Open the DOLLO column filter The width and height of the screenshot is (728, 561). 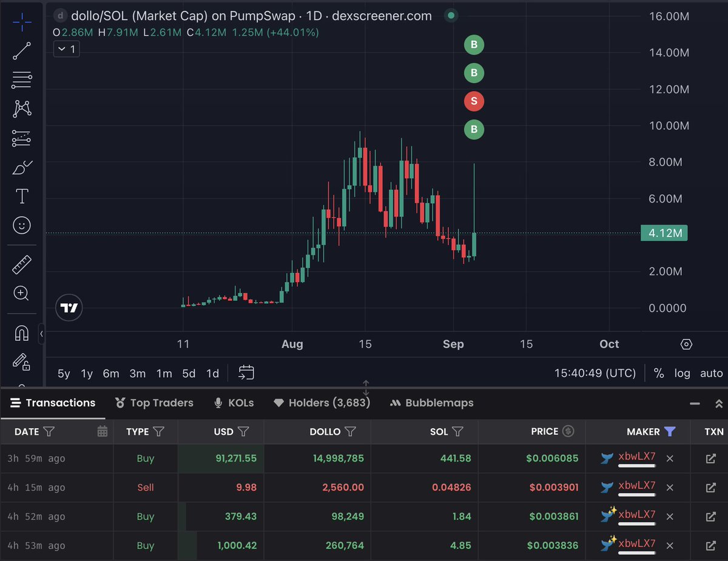tap(350, 432)
